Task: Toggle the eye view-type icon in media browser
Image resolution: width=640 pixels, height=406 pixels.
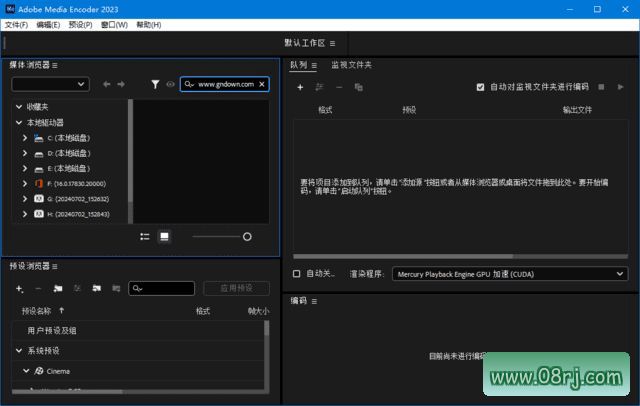Action: (171, 84)
